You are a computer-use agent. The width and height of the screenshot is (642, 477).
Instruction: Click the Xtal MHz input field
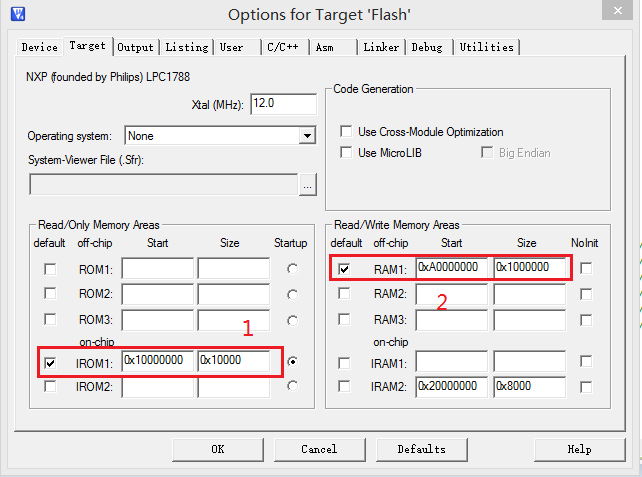pos(284,103)
